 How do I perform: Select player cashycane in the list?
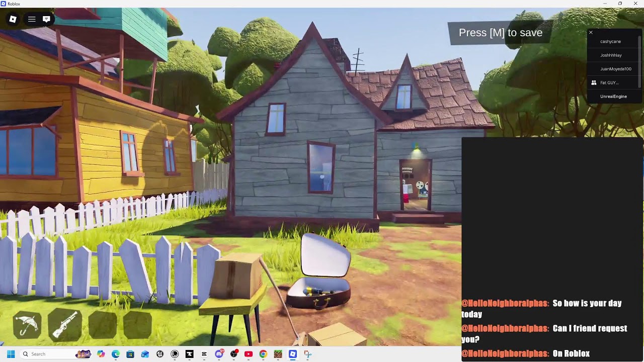point(613,41)
